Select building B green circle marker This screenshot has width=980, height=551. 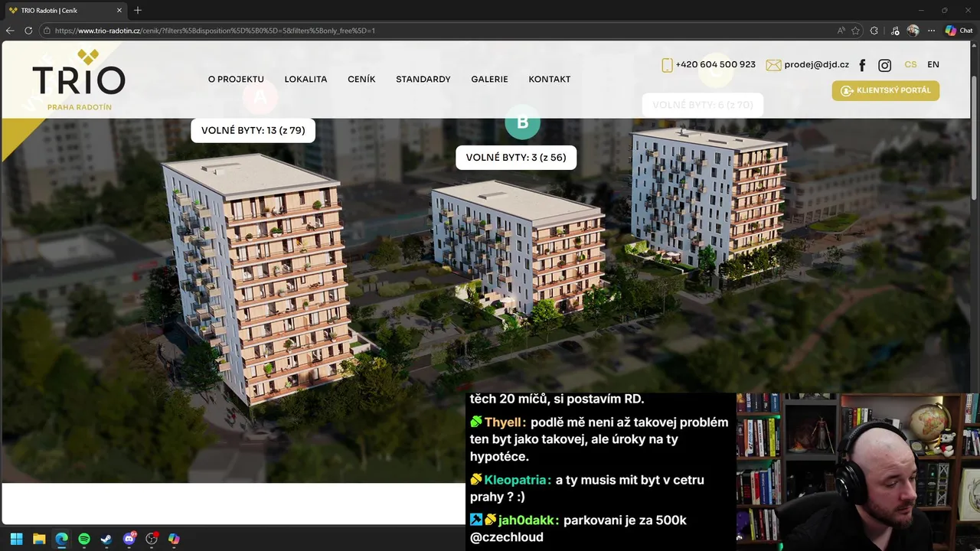(523, 122)
